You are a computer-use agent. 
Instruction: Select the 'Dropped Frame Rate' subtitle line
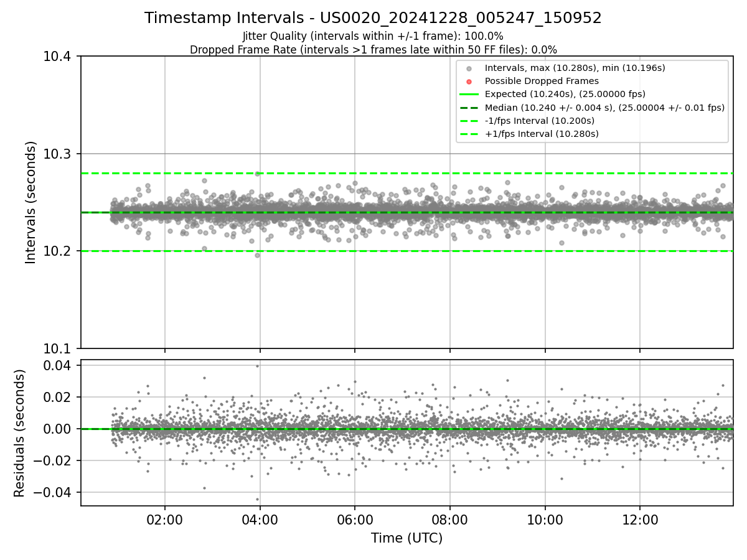tap(373, 50)
